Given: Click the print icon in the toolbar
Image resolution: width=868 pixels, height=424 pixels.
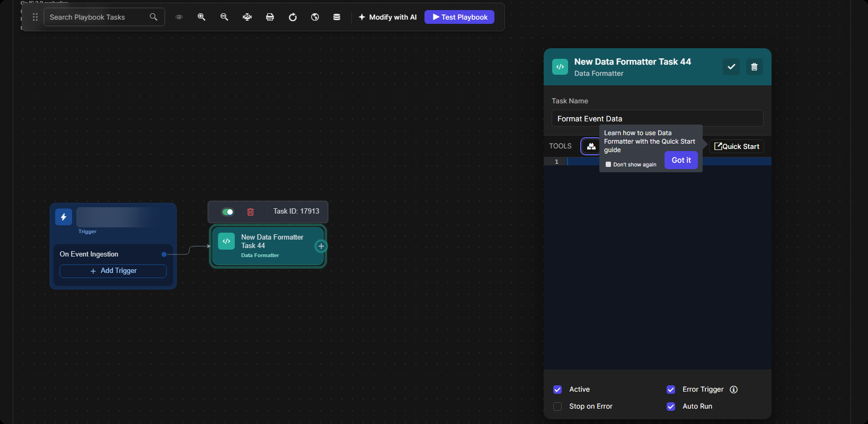Looking at the screenshot, I should click(x=270, y=17).
